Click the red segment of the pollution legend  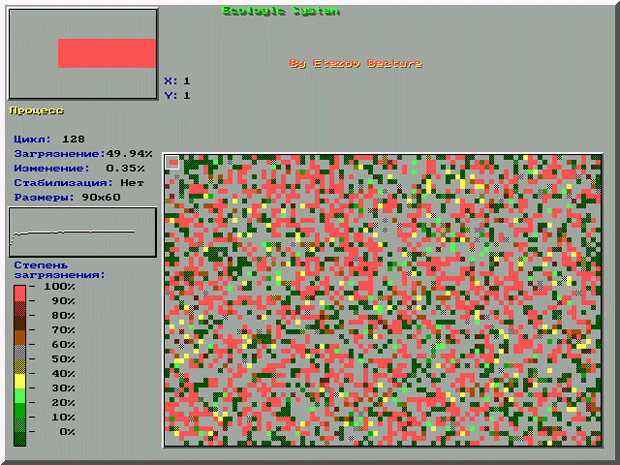[20, 293]
